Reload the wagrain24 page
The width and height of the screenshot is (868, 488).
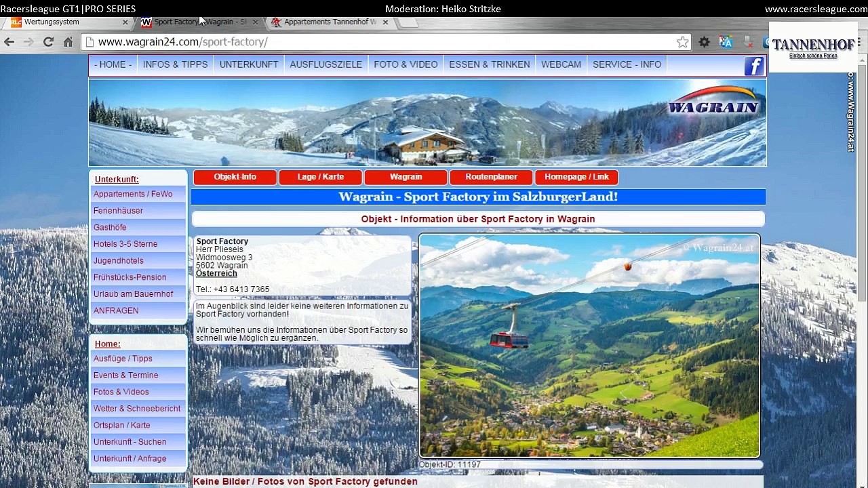pyautogui.click(x=48, y=42)
